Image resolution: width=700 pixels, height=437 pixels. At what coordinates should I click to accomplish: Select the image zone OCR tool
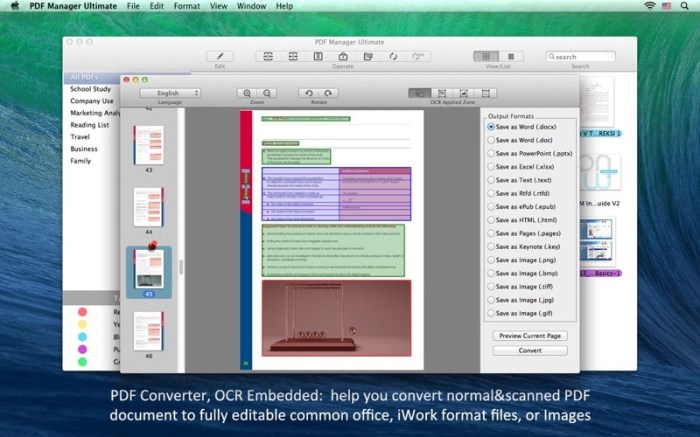[x=464, y=93]
